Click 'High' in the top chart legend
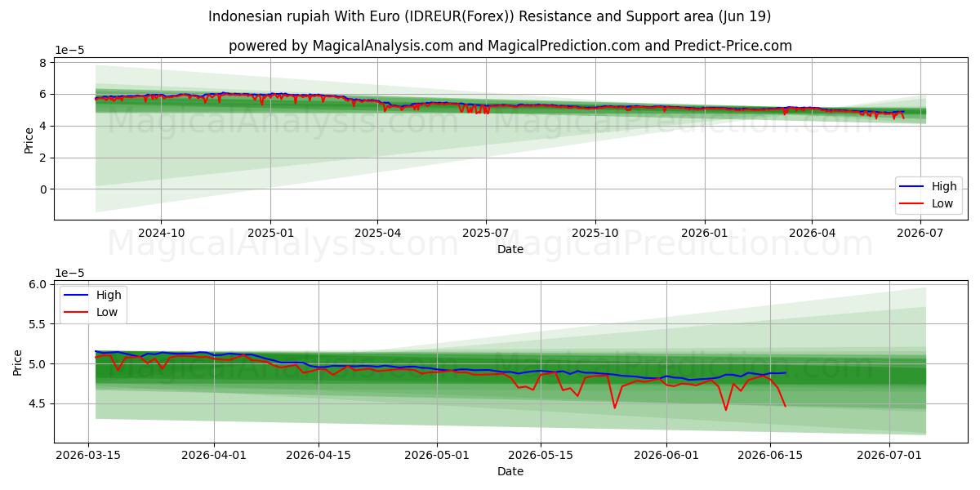 [944, 186]
